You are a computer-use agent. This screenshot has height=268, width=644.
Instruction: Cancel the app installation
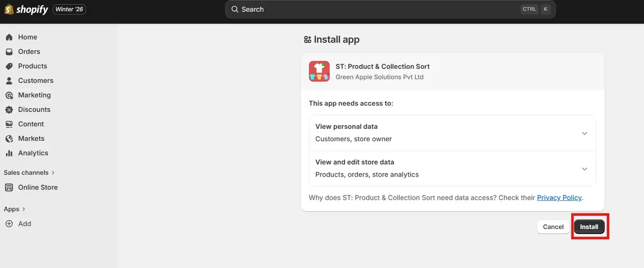pos(553,227)
